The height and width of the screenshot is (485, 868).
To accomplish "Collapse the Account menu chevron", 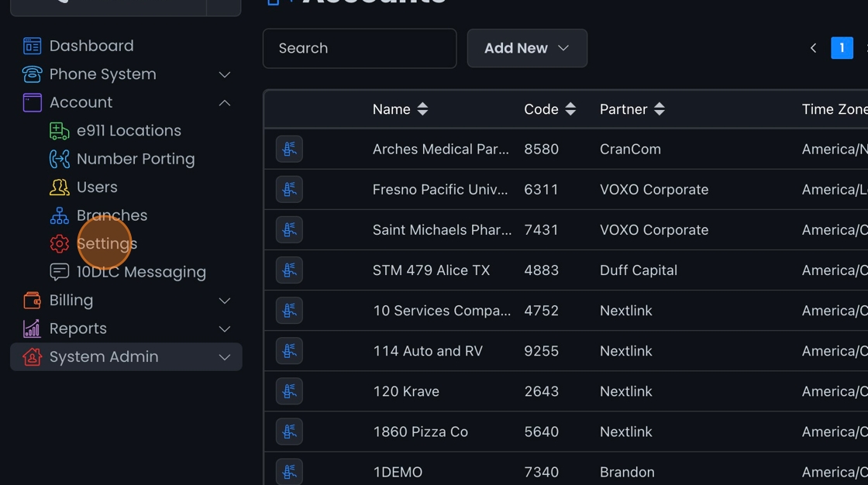I will (x=225, y=103).
